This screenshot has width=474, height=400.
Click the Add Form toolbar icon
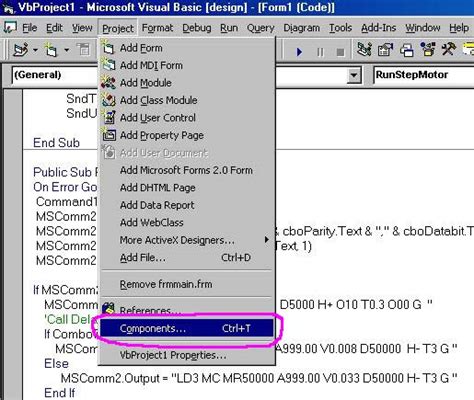pos(51,51)
